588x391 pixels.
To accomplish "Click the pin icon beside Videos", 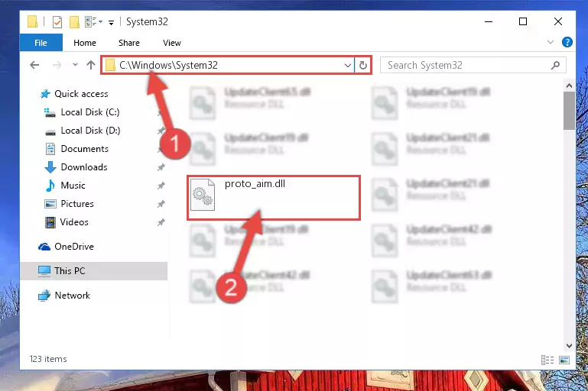I will [161, 222].
